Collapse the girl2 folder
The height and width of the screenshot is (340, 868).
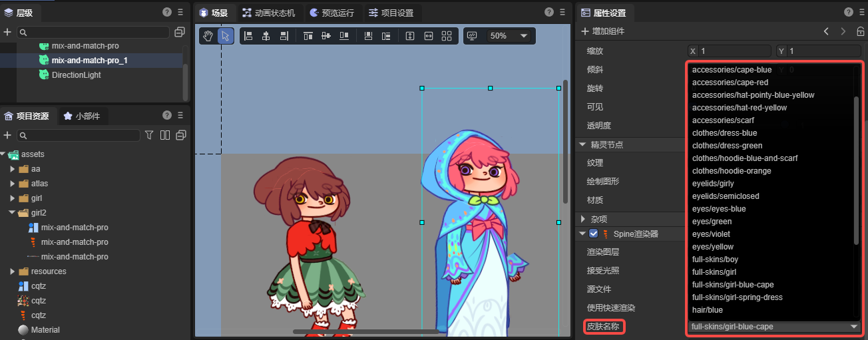[13, 213]
